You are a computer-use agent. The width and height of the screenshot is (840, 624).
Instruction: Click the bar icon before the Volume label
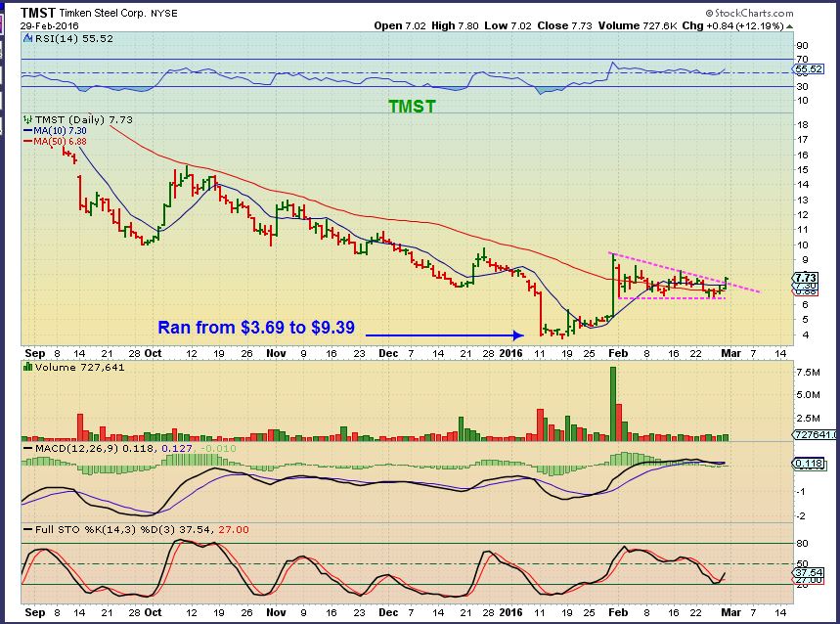27,367
